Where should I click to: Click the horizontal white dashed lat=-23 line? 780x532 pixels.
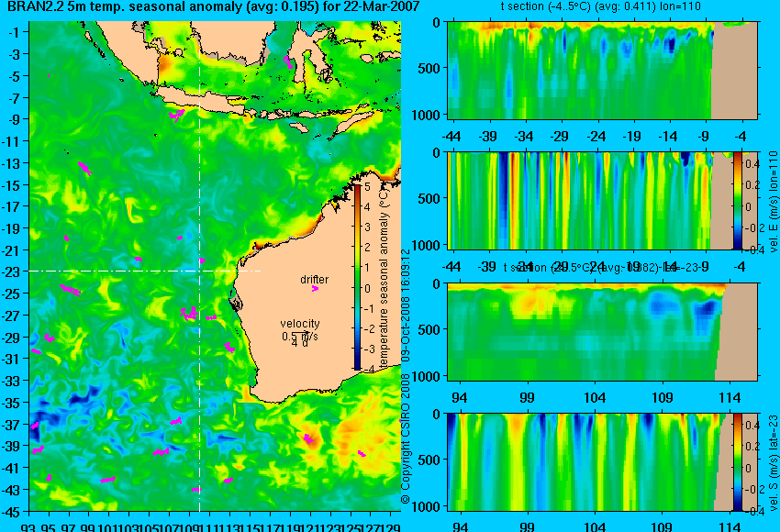click(x=145, y=271)
